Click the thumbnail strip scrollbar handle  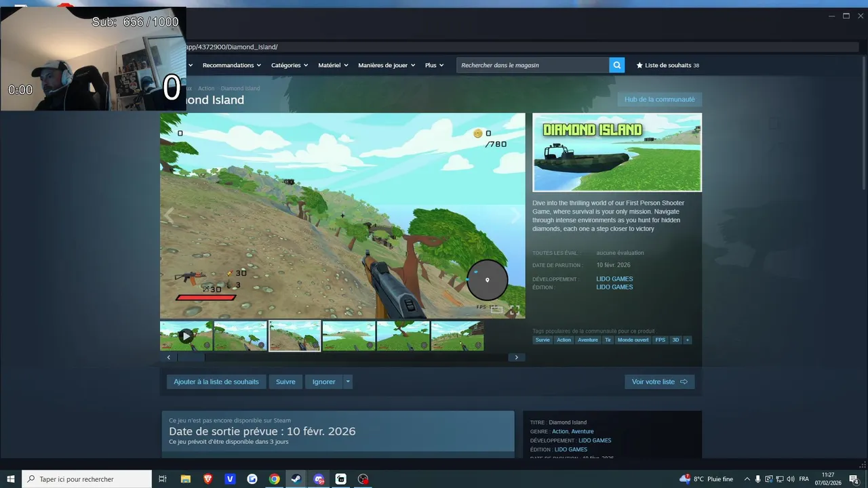pos(191,357)
